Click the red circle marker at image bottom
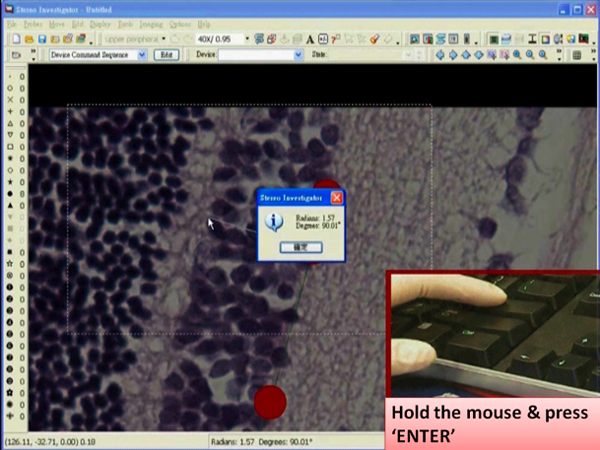 tap(270, 402)
